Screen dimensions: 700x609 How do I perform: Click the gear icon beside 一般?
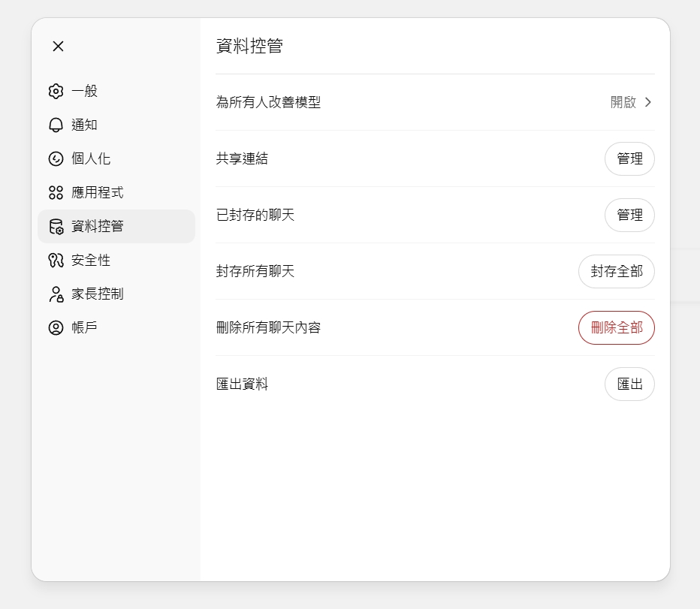55,91
